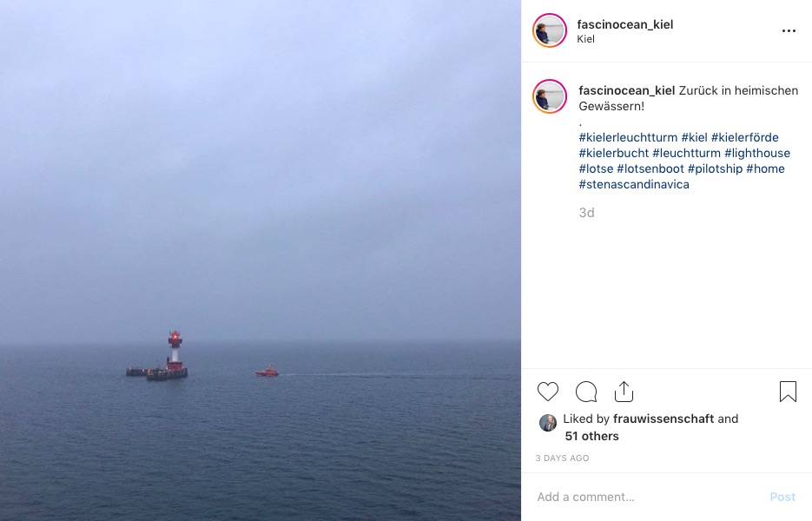The height and width of the screenshot is (521, 812).
Task: Open the 3 DAYS AGO timestamp
Action: 563,458
